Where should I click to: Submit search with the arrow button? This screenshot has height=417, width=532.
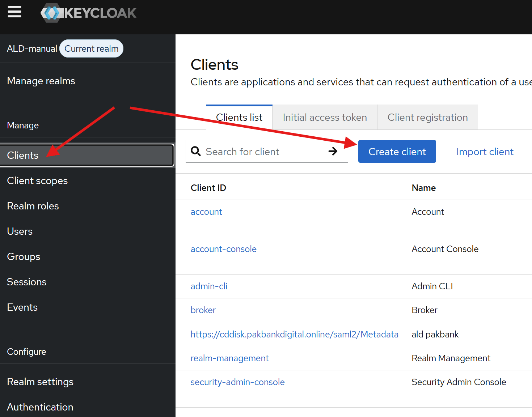(333, 151)
